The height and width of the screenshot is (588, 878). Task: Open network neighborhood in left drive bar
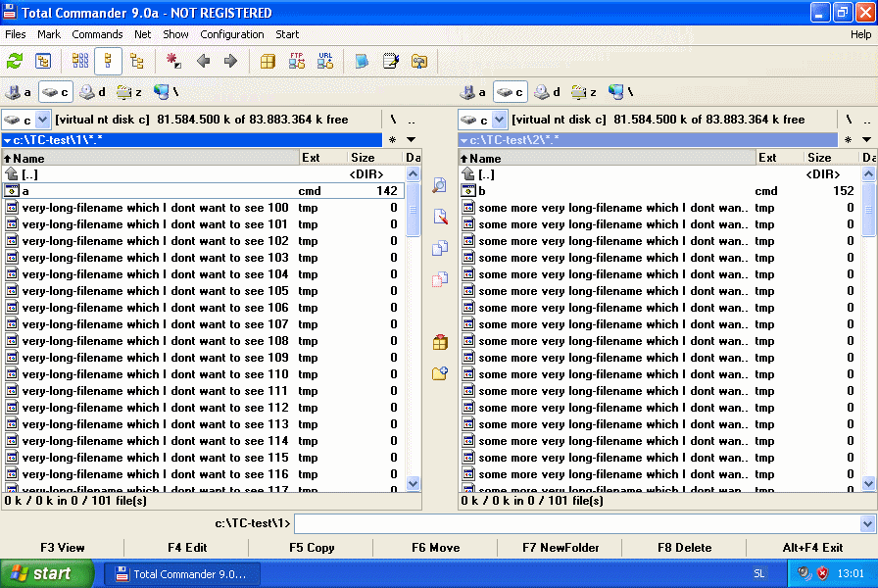166,92
